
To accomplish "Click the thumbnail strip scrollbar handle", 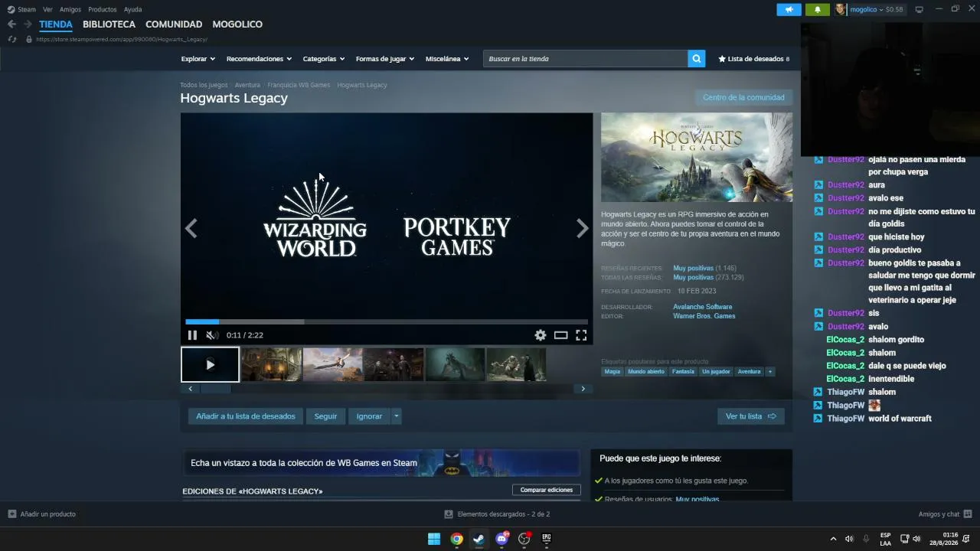I will pyautogui.click(x=215, y=389).
